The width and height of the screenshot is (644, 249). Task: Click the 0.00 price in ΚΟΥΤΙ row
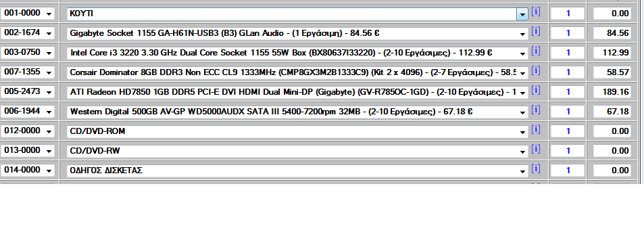tap(612, 14)
